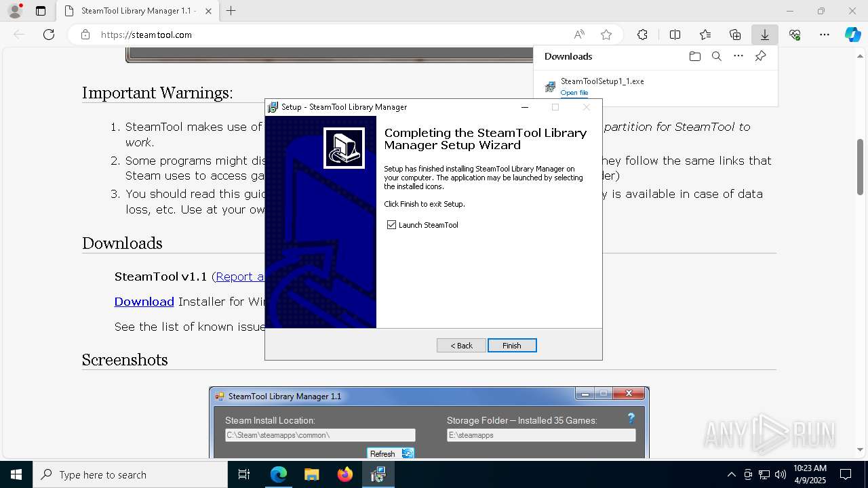Image resolution: width=868 pixels, height=488 pixels.
Task: Toggle the Downloads toolbar button
Action: tap(764, 35)
